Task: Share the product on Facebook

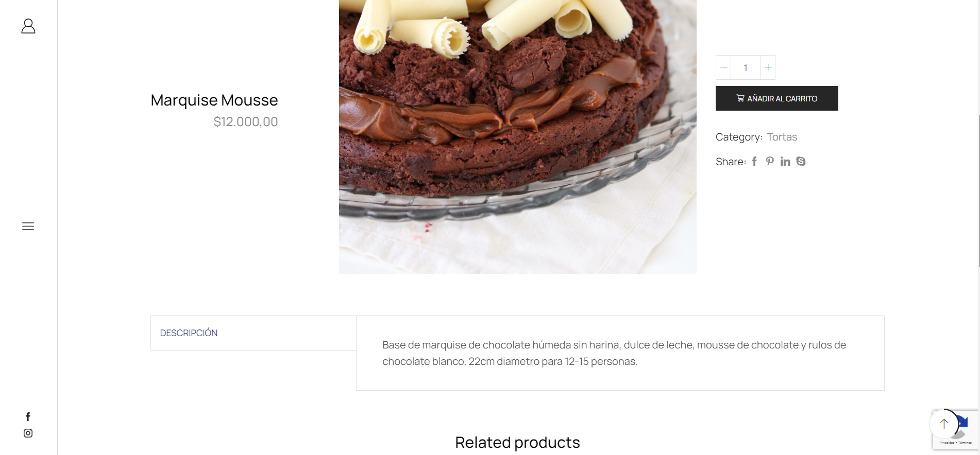Action: [x=754, y=162]
